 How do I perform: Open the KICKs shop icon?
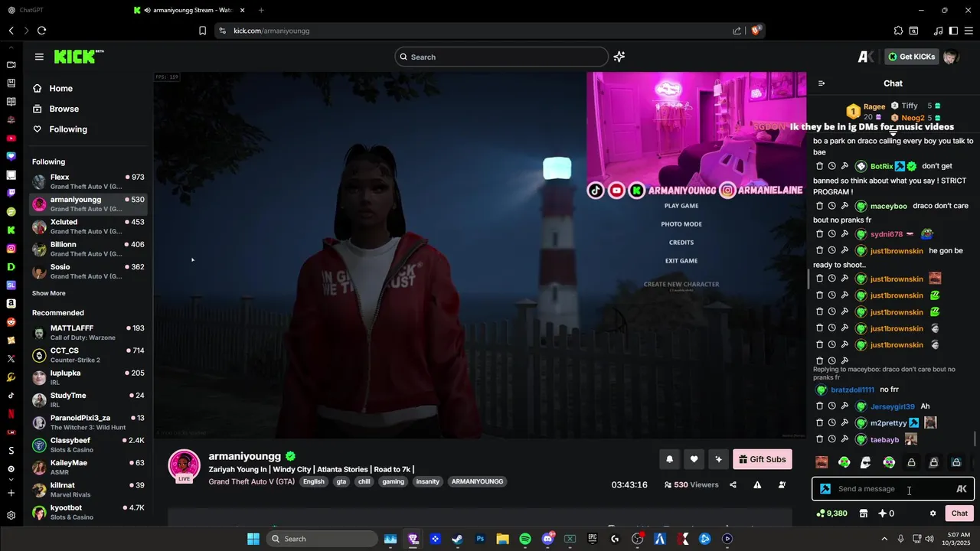tap(864, 514)
